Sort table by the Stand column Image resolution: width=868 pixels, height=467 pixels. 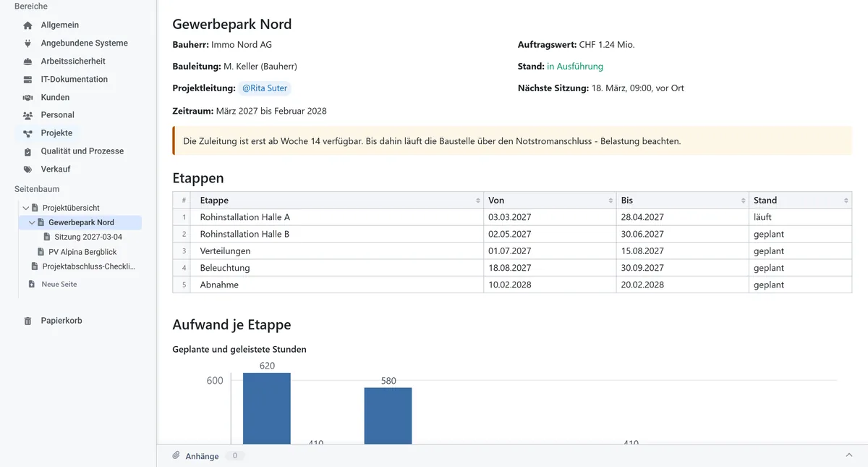coord(846,201)
